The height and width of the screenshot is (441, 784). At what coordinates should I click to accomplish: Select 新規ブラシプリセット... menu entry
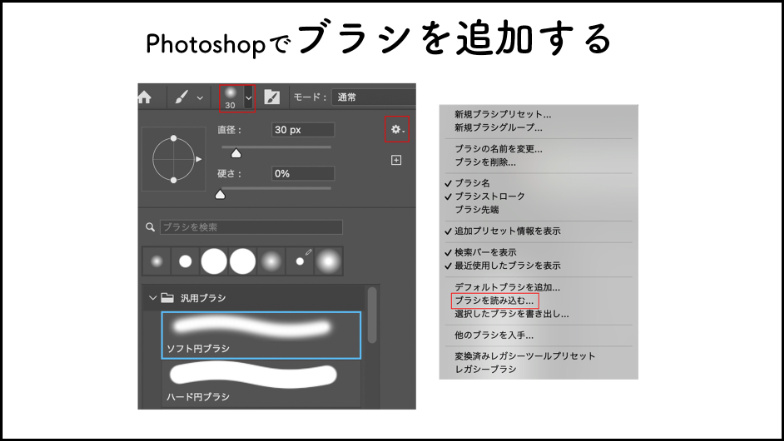(502, 114)
